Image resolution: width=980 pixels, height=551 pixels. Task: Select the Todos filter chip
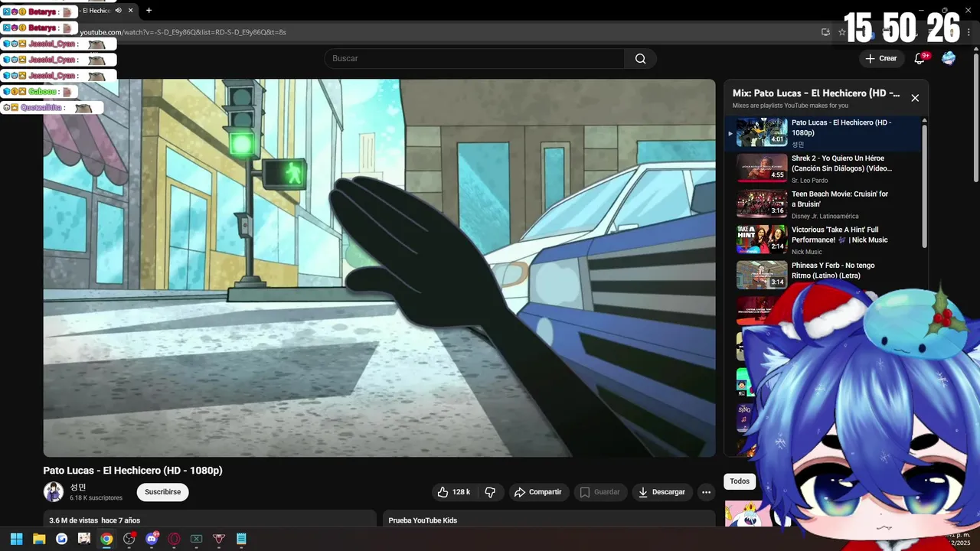[740, 481]
